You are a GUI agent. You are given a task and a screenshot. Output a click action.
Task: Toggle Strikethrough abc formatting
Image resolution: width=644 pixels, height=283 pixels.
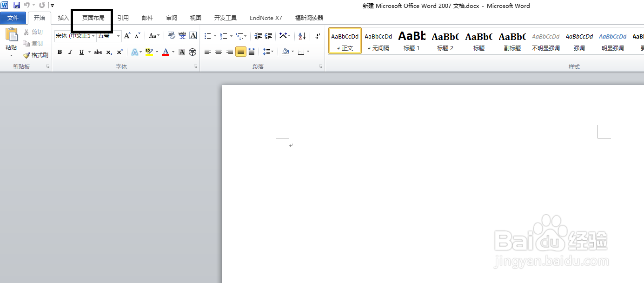[98, 52]
